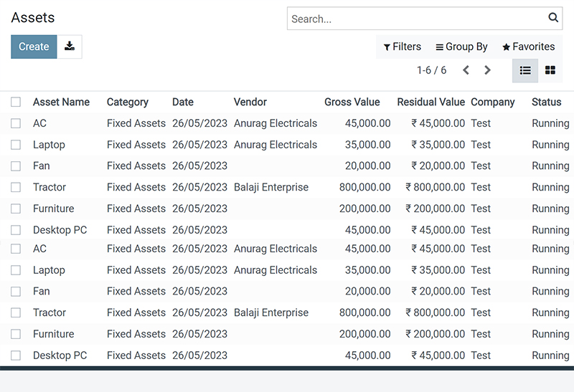Click the Create button
The height and width of the screenshot is (392, 574).
click(x=34, y=47)
